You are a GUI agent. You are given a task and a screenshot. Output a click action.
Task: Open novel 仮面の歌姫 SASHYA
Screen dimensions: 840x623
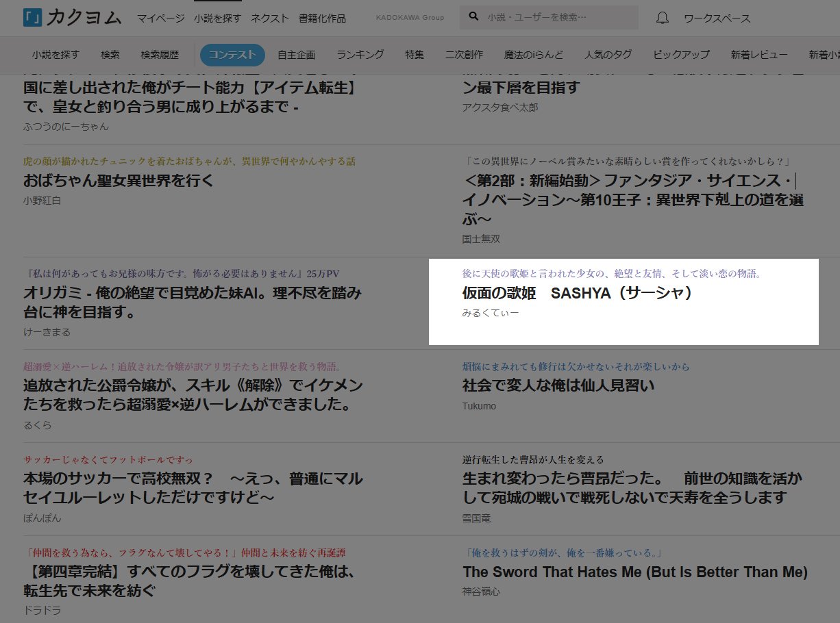577,293
